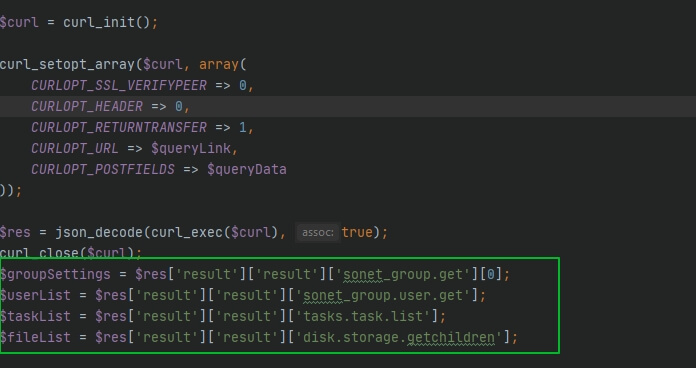Click the $fileList variable
The image size is (696, 368).
tap(35, 337)
